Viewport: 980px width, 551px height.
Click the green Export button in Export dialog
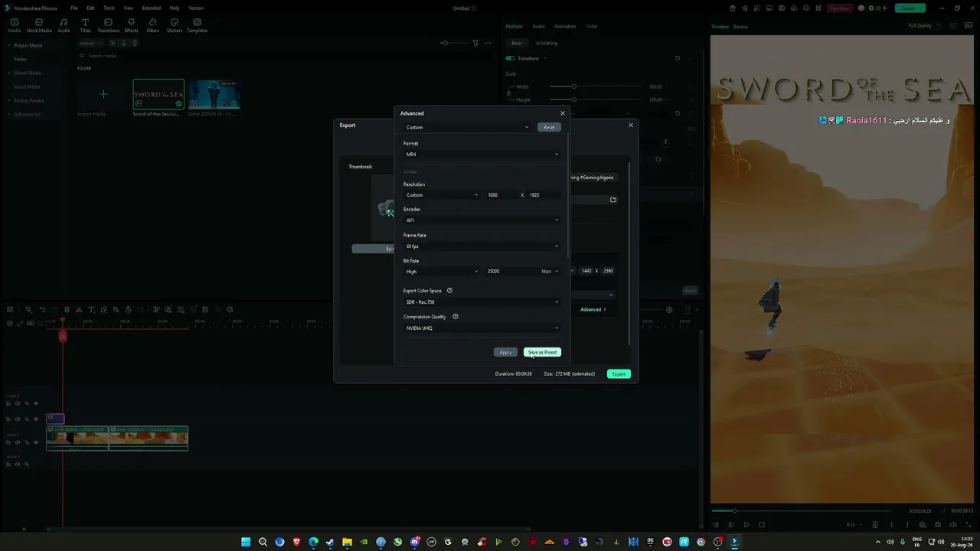click(x=619, y=373)
